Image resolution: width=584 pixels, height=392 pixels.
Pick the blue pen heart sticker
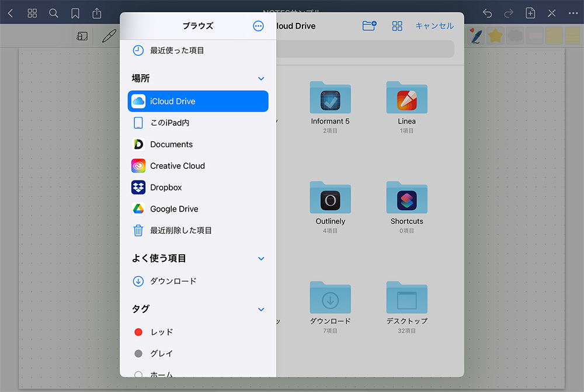click(x=476, y=36)
